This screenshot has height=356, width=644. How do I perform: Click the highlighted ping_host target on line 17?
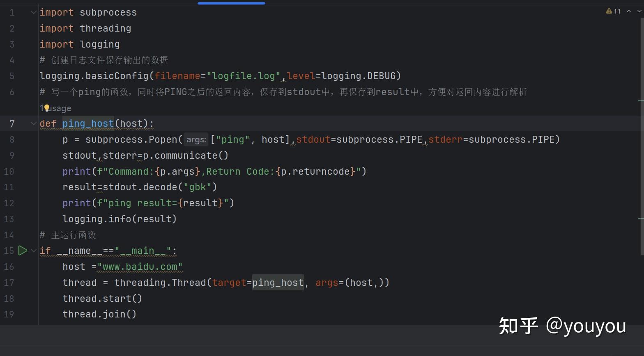278,283
